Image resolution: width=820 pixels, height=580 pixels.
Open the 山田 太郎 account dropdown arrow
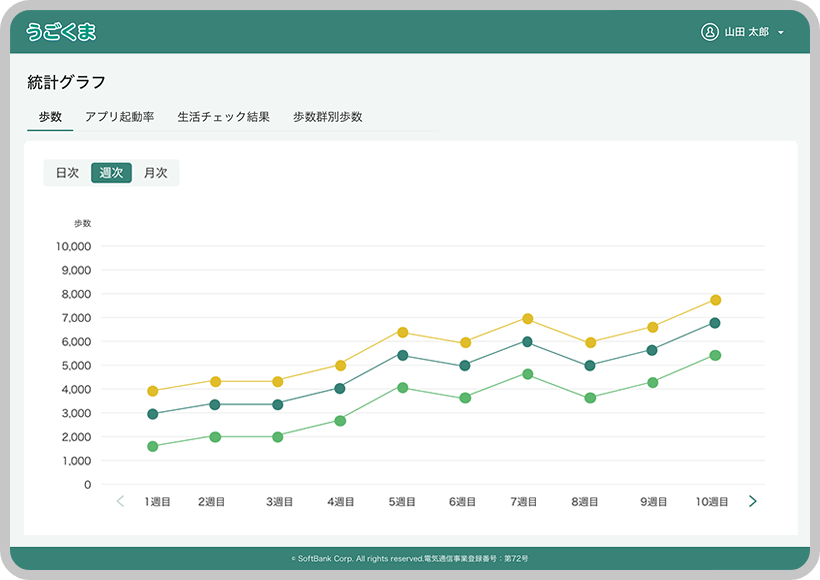(781, 33)
